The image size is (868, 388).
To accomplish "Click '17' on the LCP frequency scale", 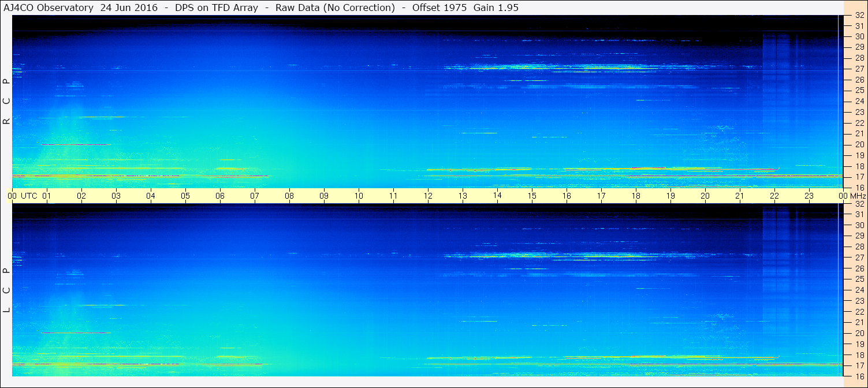I will 859,365.
